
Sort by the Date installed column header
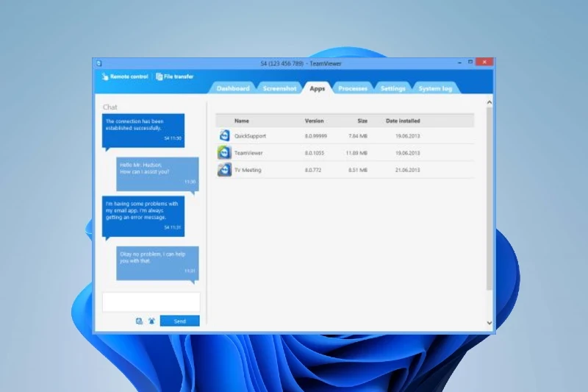(x=403, y=121)
